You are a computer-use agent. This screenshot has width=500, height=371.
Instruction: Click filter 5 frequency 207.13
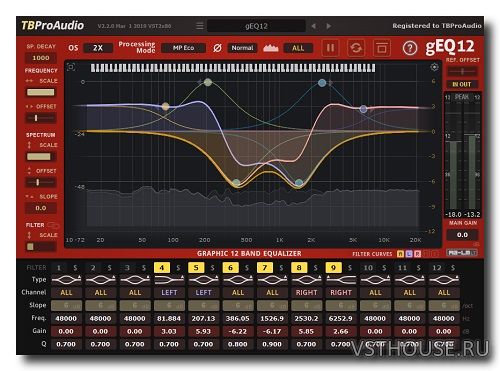[x=203, y=318]
